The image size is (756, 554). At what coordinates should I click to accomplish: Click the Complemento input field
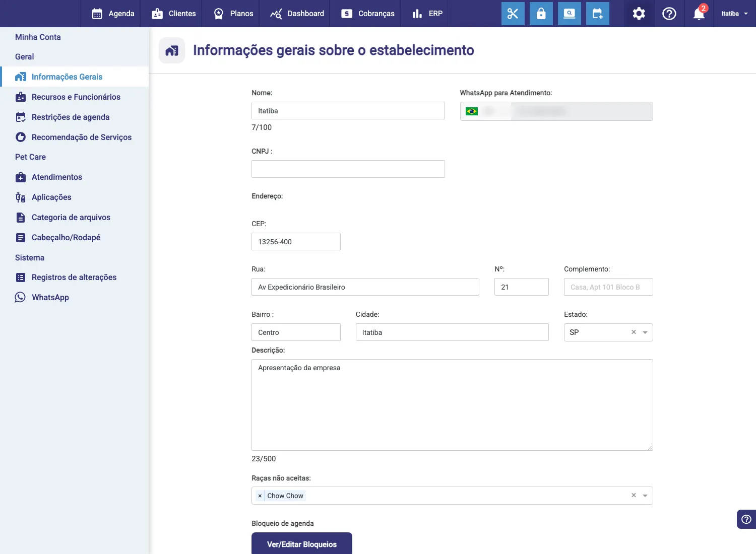(608, 287)
